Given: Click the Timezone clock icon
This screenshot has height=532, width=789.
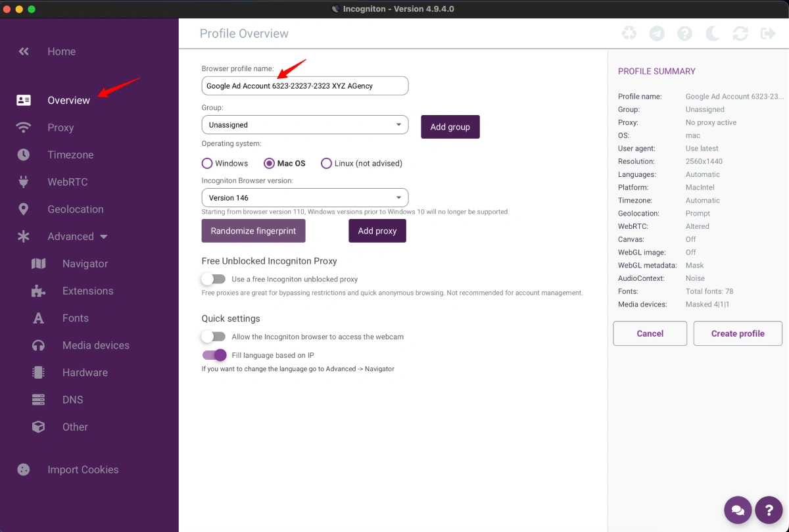Looking at the screenshot, I should tap(24, 155).
